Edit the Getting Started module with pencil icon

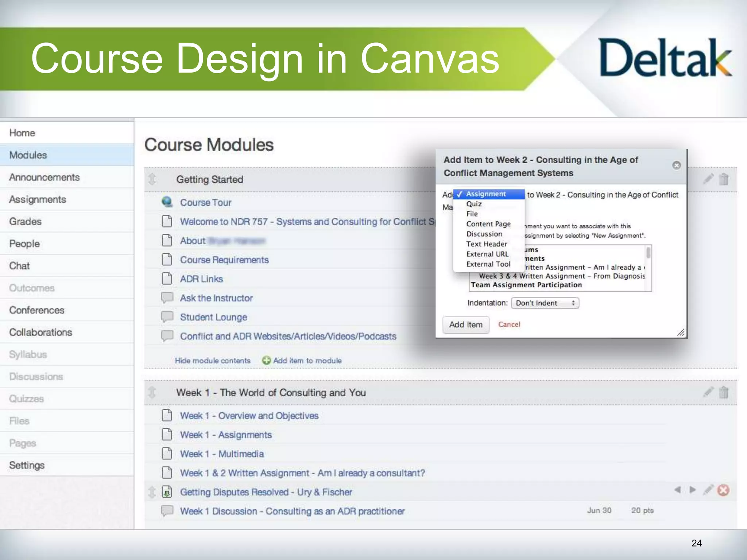(x=708, y=179)
